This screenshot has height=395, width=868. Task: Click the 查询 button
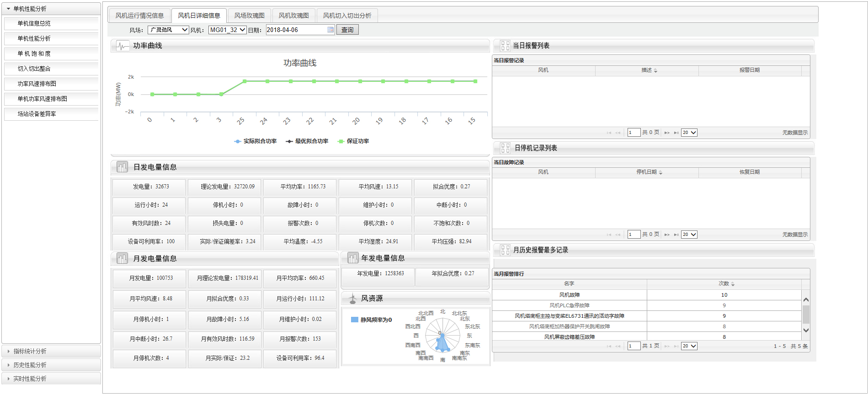[347, 30]
